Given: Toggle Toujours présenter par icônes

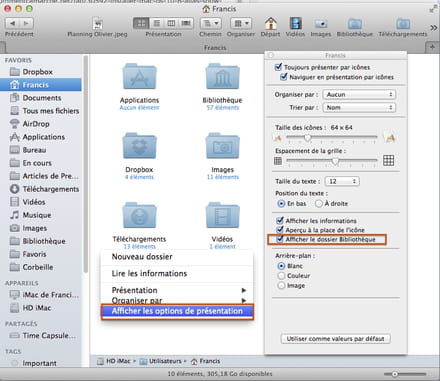Looking at the screenshot, I should pos(278,67).
